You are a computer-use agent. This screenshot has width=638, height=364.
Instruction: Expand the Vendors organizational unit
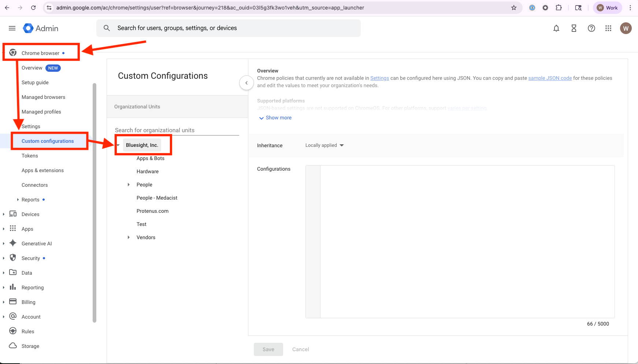pos(129,237)
